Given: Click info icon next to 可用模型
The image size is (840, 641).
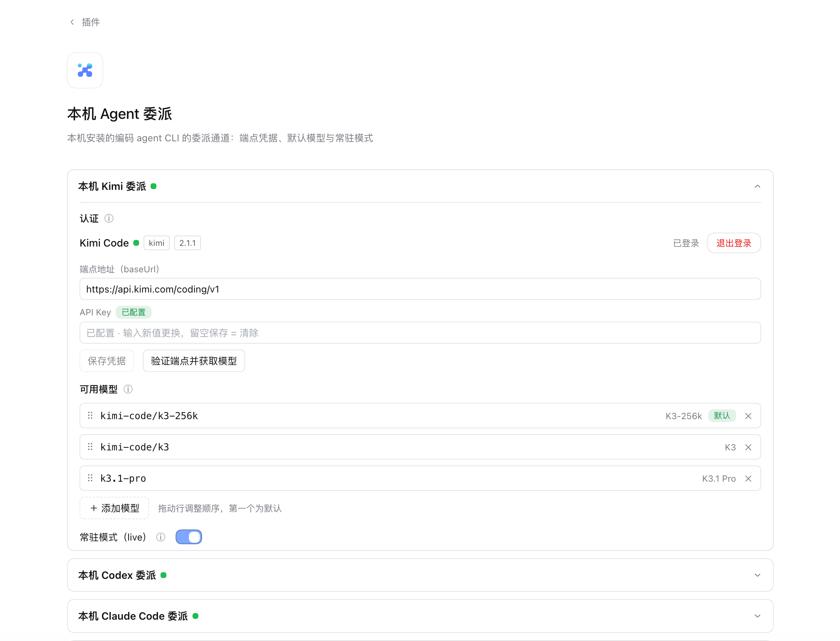Looking at the screenshot, I should point(128,389).
